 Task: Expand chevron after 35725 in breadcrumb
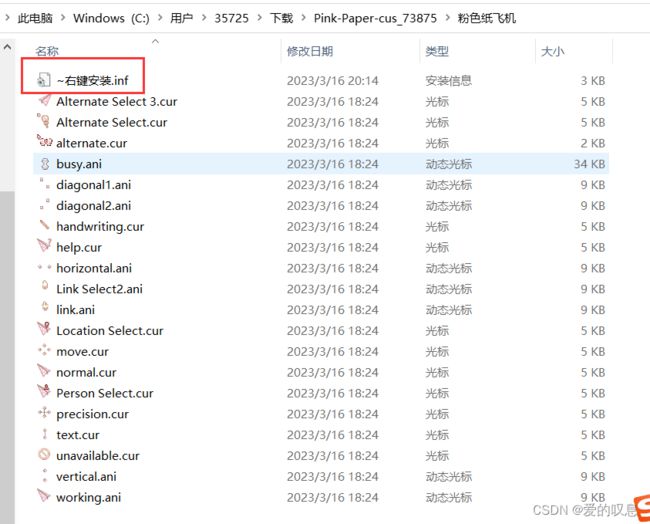(260, 18)
